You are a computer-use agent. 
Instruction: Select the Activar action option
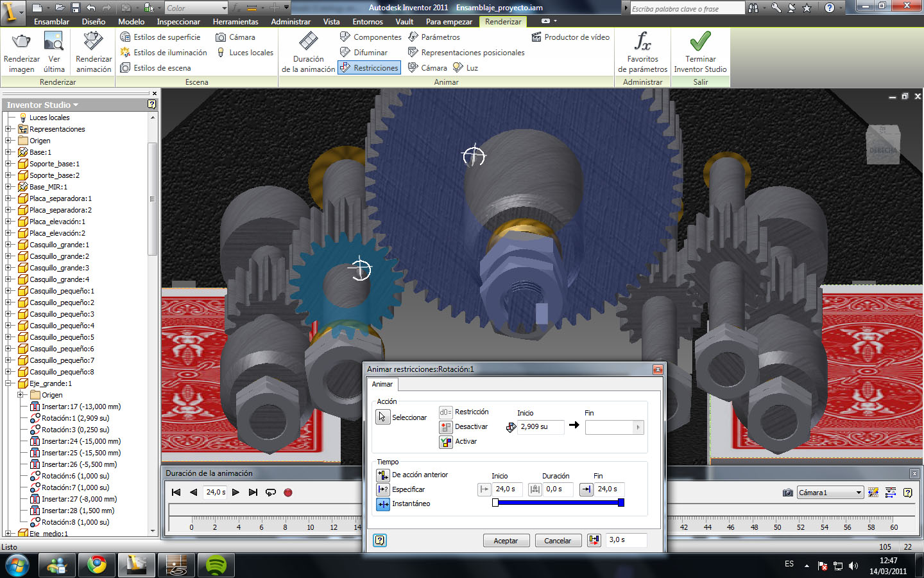pos(446,442)
